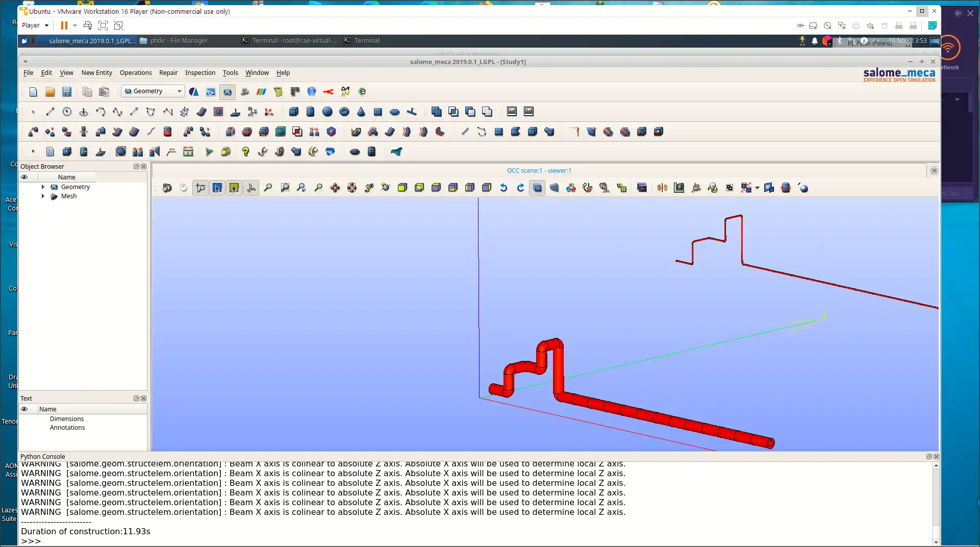This screenshot has height=547, width=980.
Task: Enter VMware full screen mode icon
Action: click(103, 25)
